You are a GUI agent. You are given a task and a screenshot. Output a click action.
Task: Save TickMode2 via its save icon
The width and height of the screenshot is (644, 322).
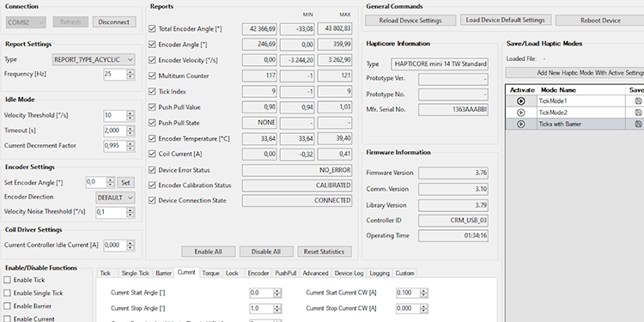click(x=638, y=112)
